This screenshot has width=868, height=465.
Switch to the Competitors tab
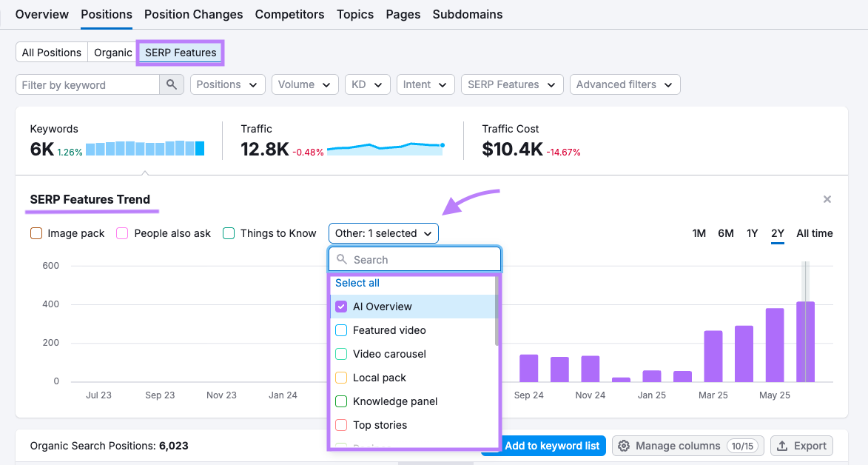point(289,14)
